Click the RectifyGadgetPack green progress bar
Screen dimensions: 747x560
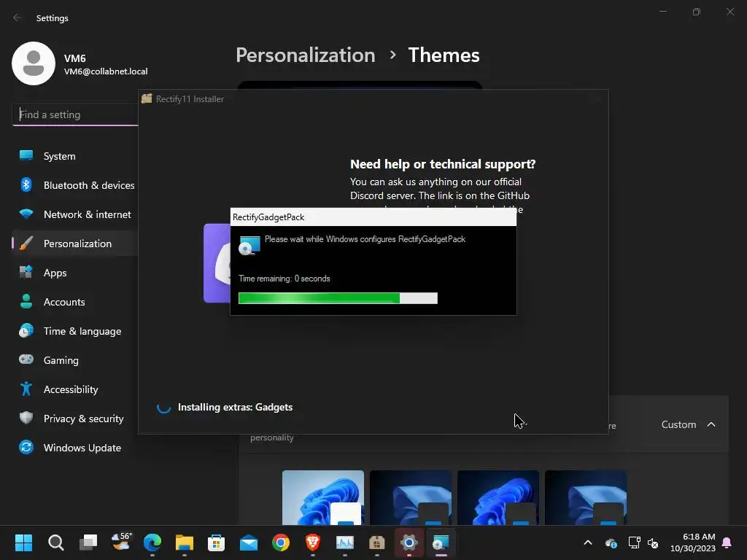point(338,298)
